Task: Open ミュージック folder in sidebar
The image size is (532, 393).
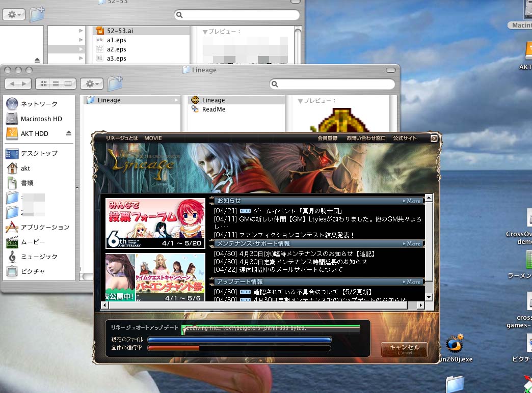Action: click(32, 257)
